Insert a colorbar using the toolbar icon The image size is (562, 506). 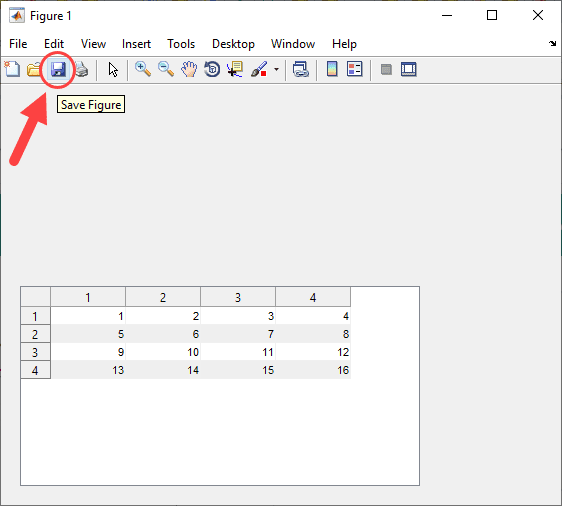tap(332, 69)
